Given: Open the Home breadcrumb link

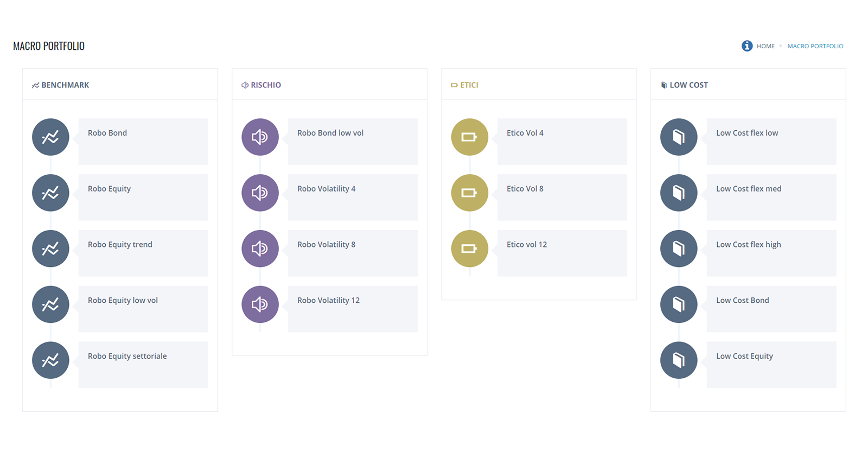Looking at the screenshot, I should click(x=765, y=46).
